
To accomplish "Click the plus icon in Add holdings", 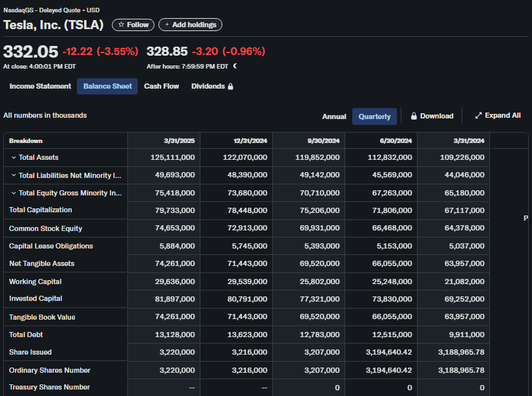I will point(167,25).
